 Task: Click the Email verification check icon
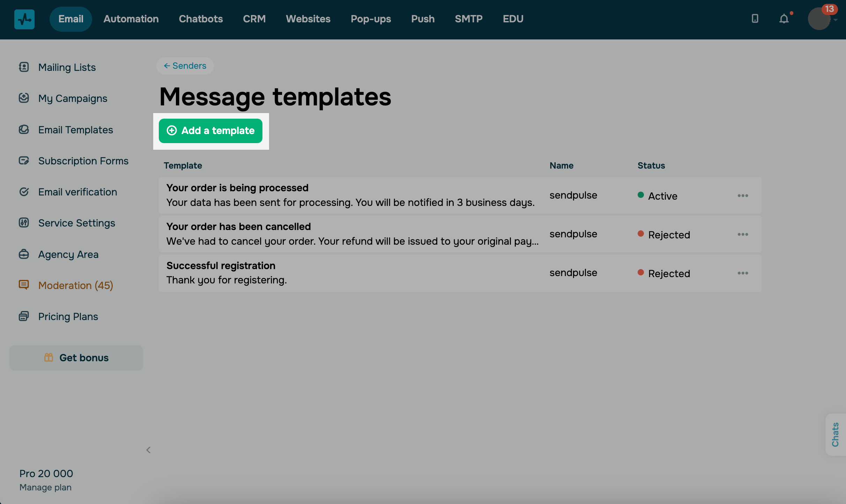point(24,192)
